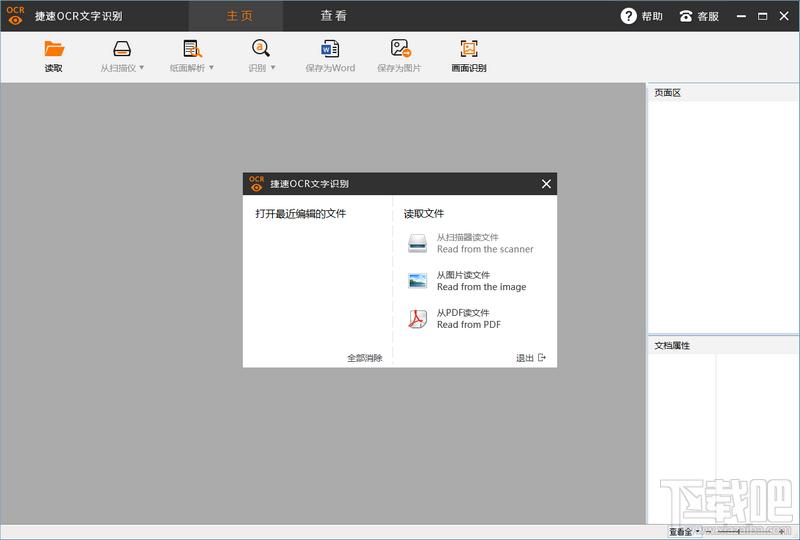800x540 pixels.
Task: Click the 保存为Word icon
Action: tap(330, 49)
